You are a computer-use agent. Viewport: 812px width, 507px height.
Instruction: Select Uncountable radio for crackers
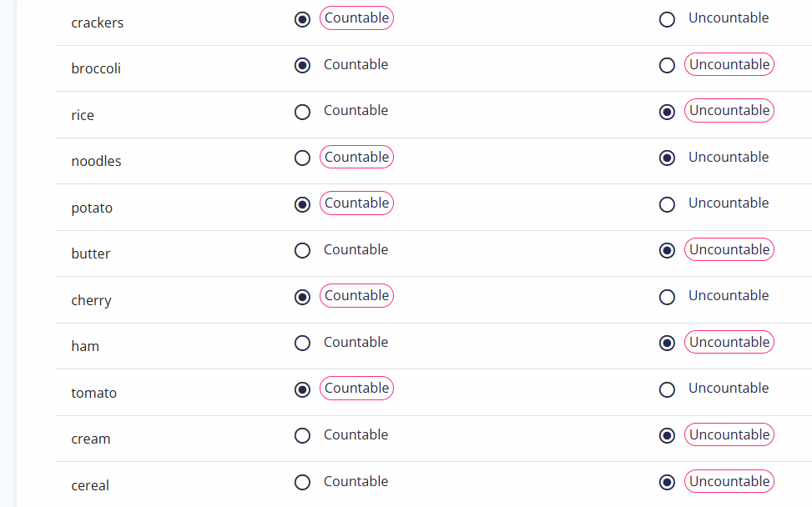[x=667, y=20]
